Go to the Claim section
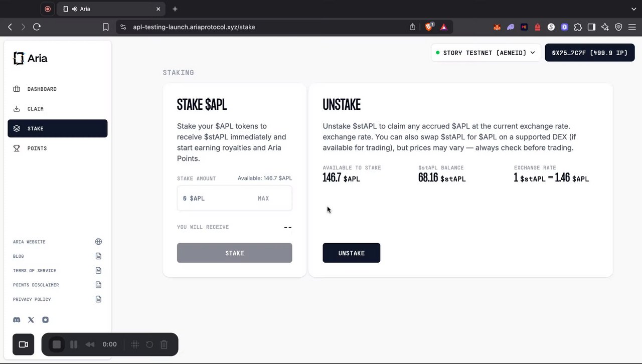 pos(57,109)
